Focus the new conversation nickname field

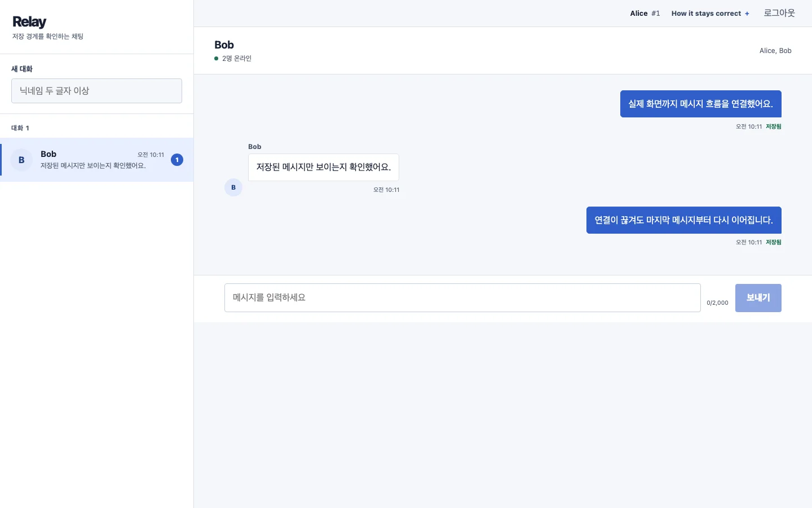pos(96,91)
